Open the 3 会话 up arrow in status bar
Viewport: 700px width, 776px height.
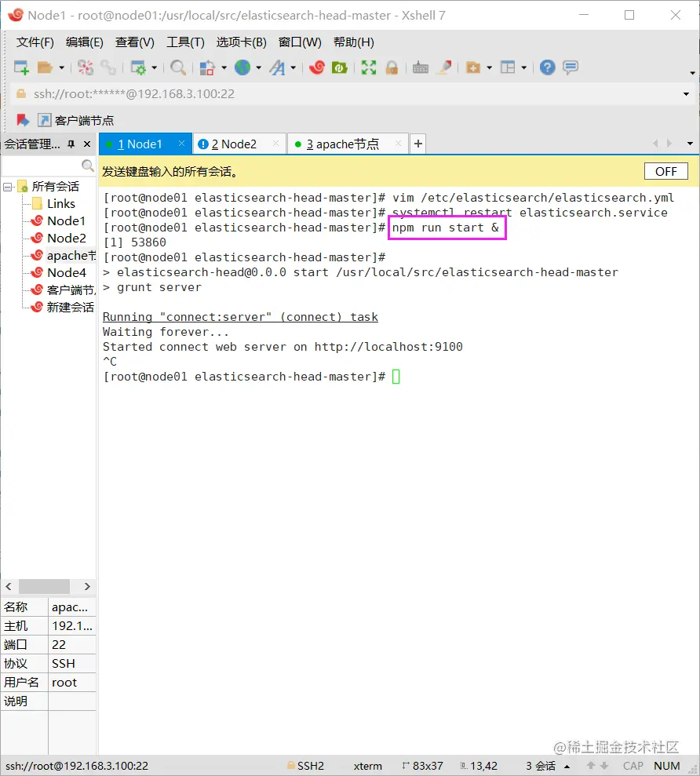click(567, 767)
